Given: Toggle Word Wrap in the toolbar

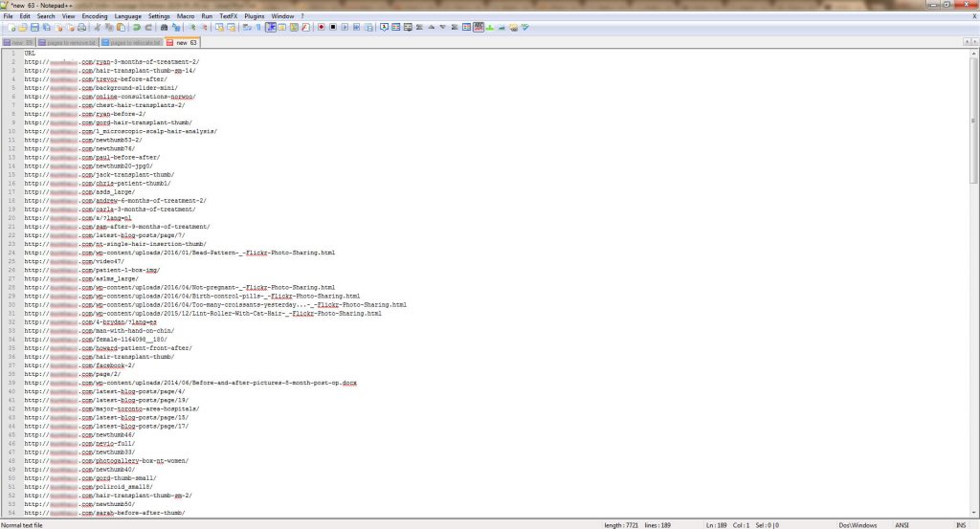Looking at the screenshot, I should click(247, 28).
